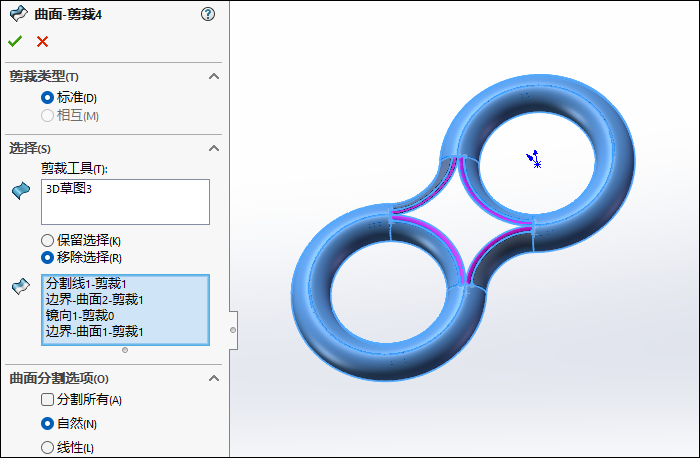Choose the 移除选择(R) option
700x458 pixels.
(47, 258)
